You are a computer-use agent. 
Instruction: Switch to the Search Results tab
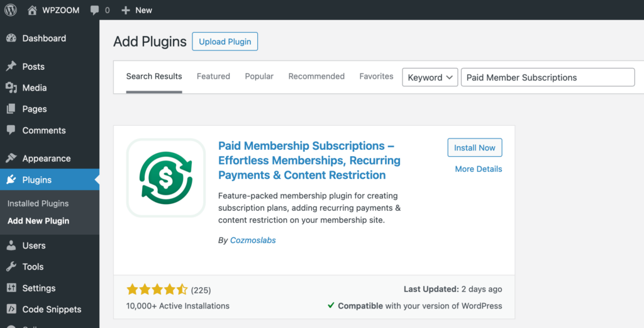click(154, 76)
